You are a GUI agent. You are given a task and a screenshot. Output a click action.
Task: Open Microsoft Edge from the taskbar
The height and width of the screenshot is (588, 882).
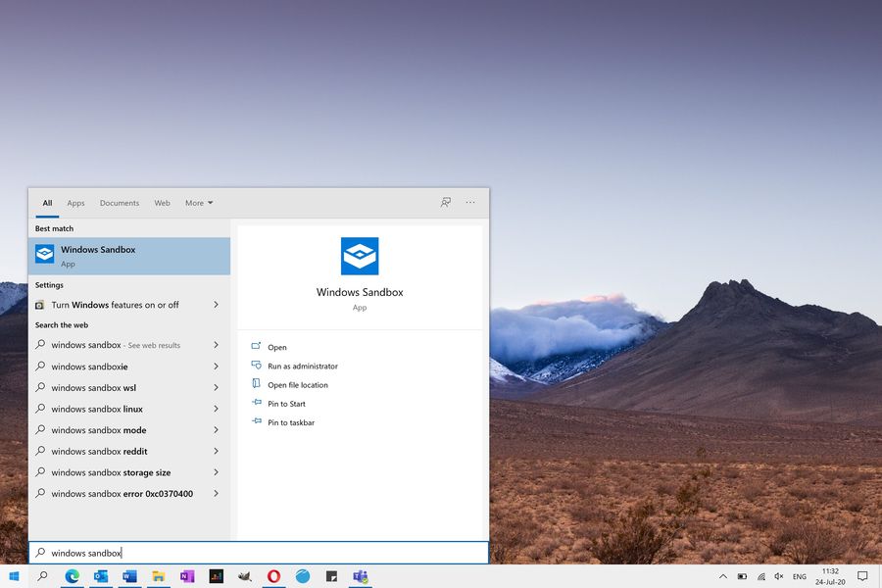point(72,576)
